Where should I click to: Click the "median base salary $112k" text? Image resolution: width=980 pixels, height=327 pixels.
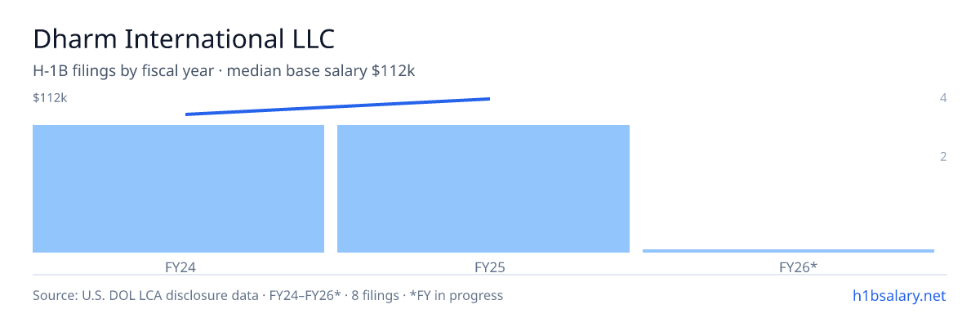(x=321, y=71)
